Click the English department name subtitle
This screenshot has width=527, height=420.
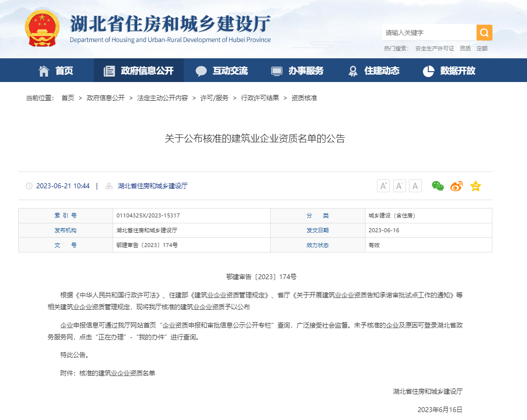coord(170,40)
